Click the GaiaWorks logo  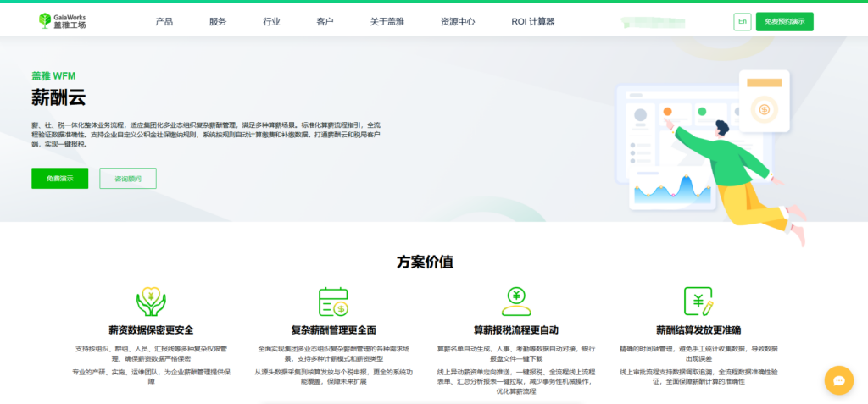click(63, 21)
